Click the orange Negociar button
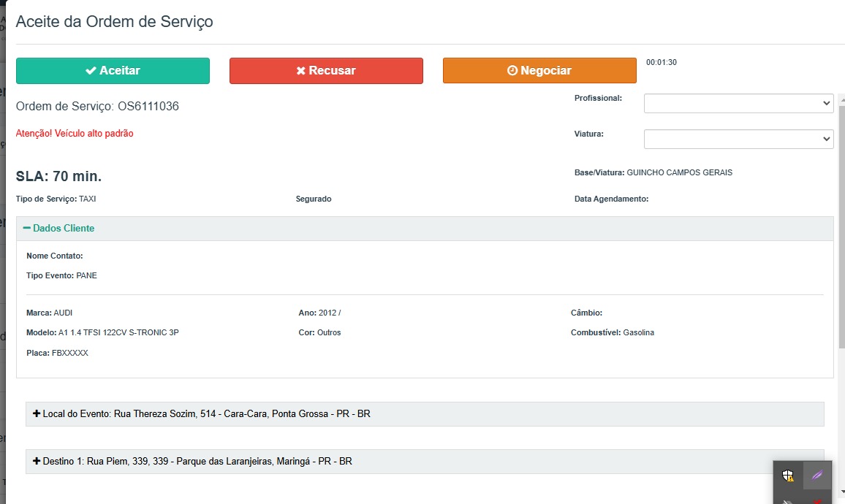This screenshot has height=504, width=845. pos(539,71)
